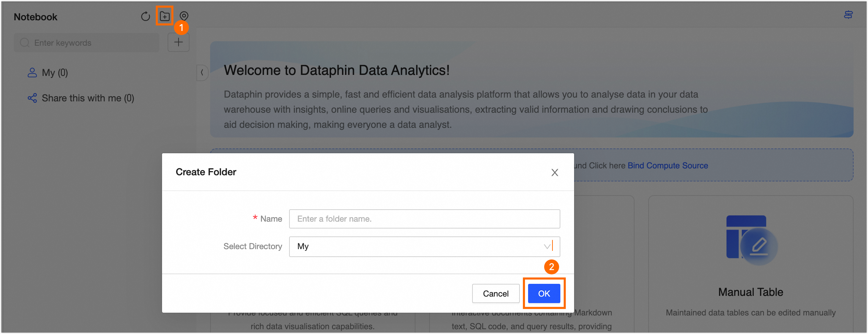Click the plus button beside search box
This screenshot has height=334, width=868.
click(179, 43)
